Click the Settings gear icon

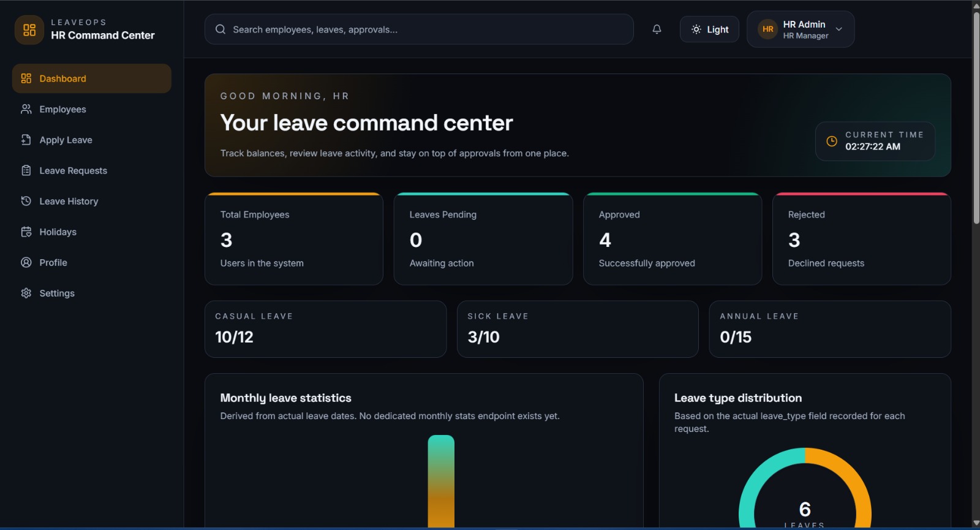(26, 293)
